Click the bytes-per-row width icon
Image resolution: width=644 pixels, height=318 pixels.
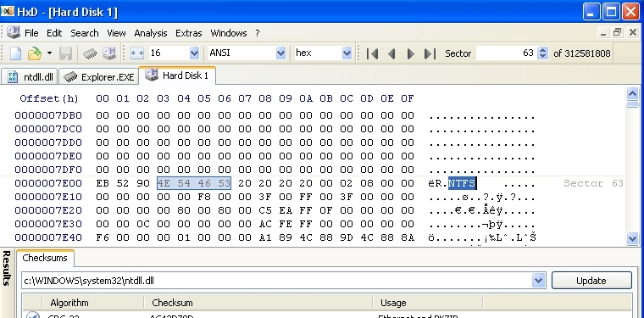coord(137,53)
